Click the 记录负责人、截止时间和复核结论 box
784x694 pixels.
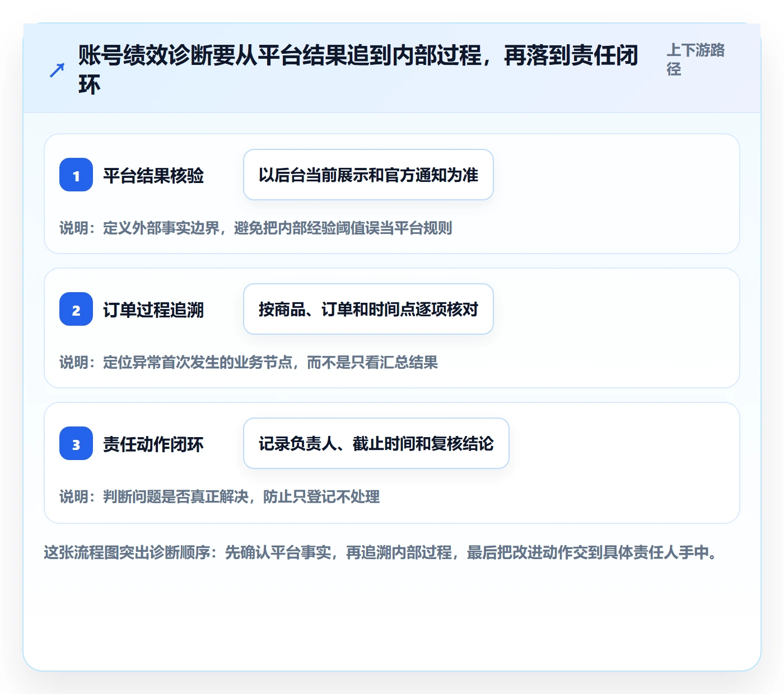[x=376, y=443]
